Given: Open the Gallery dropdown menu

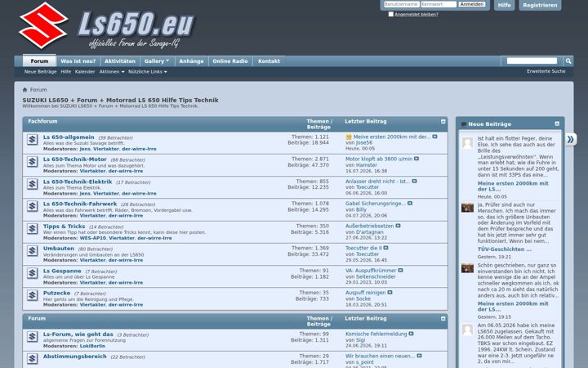Looking at the screenshot, I should coord(157,61).
